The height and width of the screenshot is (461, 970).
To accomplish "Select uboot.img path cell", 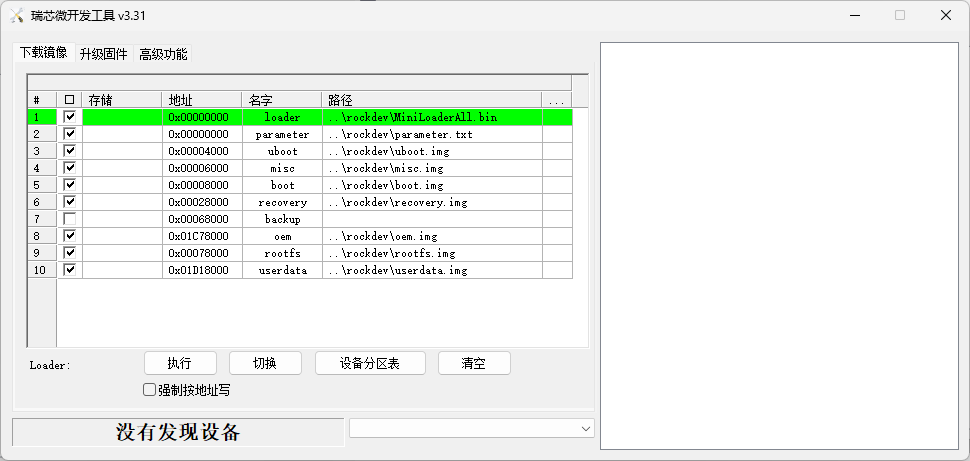I will tap(432, 151).
